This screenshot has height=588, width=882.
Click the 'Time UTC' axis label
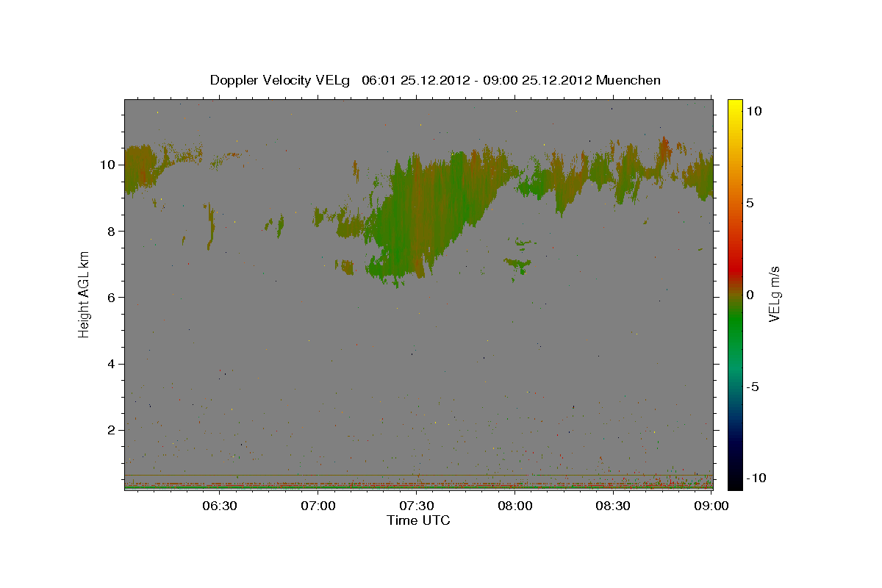[x=418, y=520]
